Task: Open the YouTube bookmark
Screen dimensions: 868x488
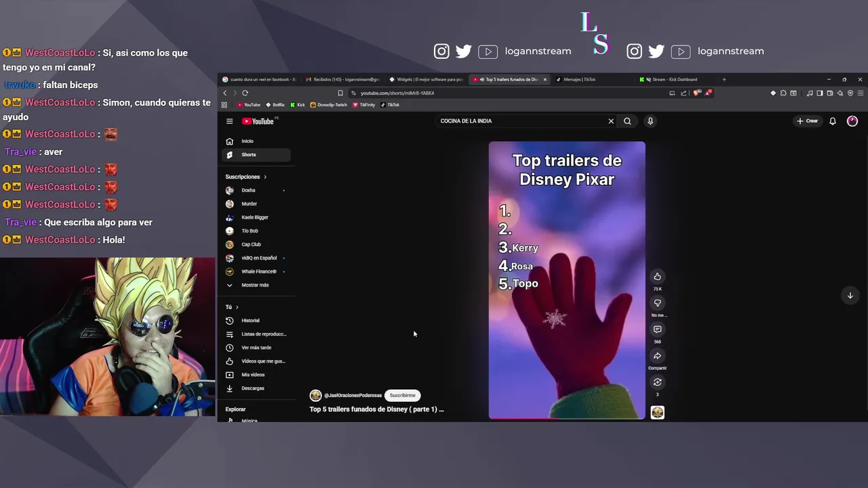Action: 248,105
